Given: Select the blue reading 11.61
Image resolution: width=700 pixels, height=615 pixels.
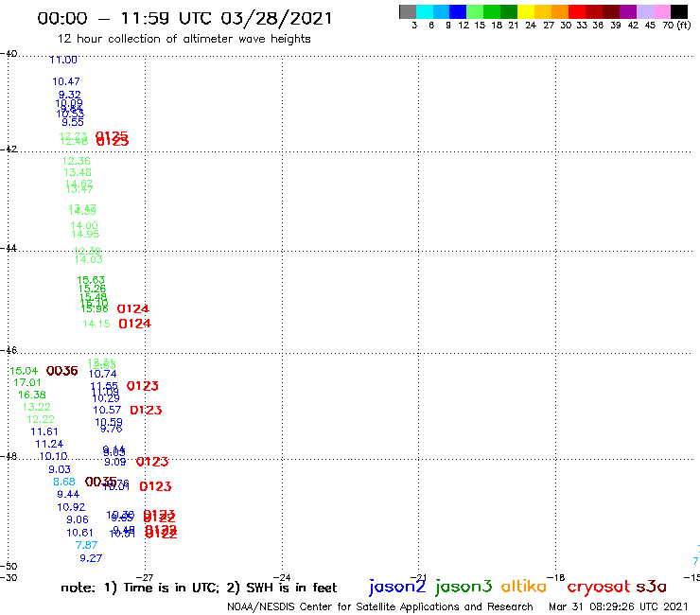Looking at the screenshot, I should 44,431.
